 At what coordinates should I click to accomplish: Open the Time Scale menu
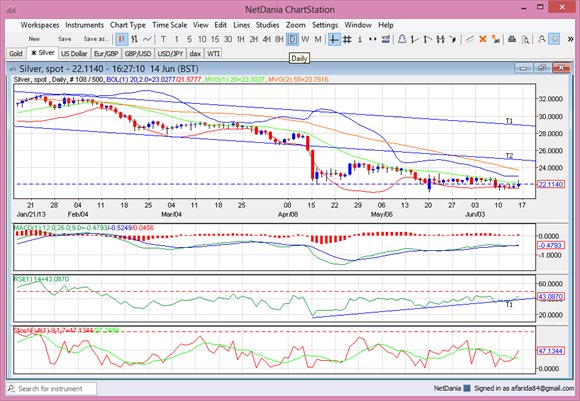pos(169,25)
